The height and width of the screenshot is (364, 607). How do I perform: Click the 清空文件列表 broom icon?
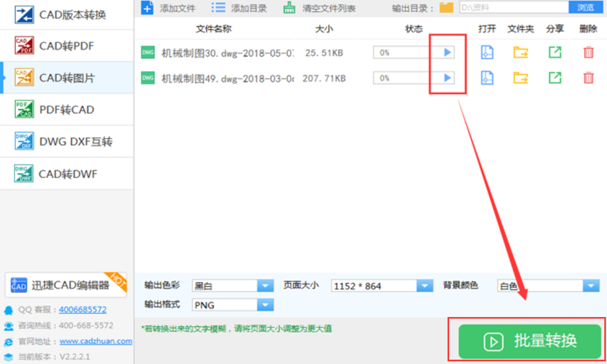(x=289, y=8)
